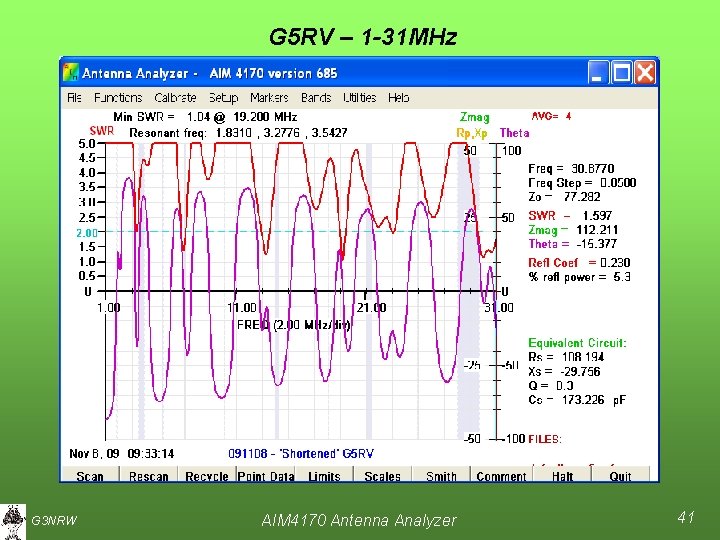
Task: Click the Antenna Analyzer title bar icon
Action: coord(71,73)
